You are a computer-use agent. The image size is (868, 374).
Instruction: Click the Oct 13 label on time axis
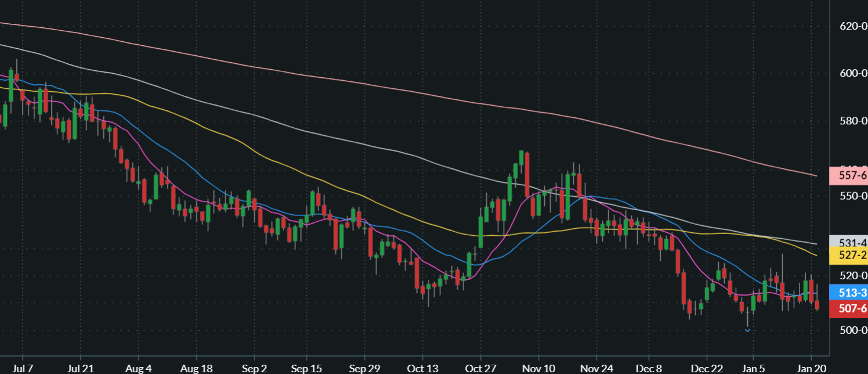pos(422,368)
